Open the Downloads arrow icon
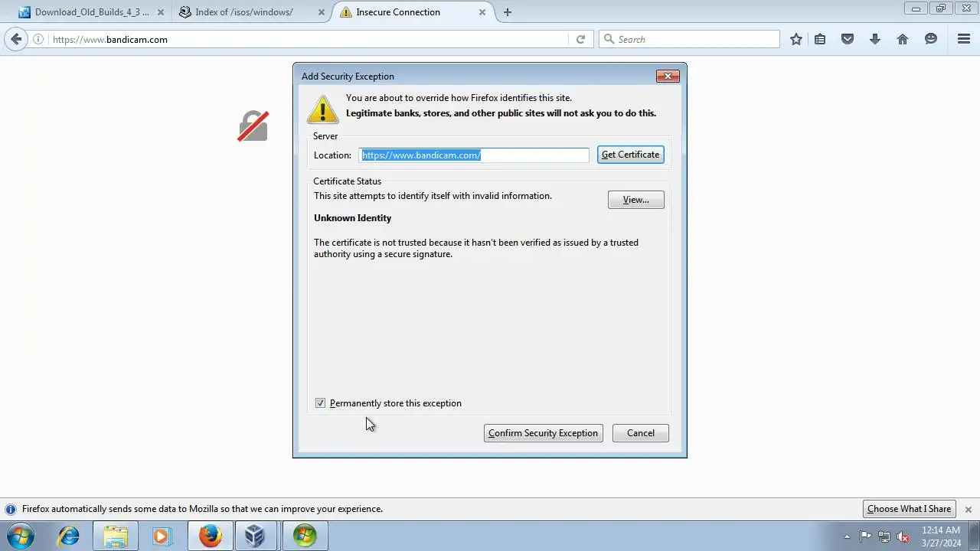The height and width of the screenshot is (551, 980). [x=875, y=39]
